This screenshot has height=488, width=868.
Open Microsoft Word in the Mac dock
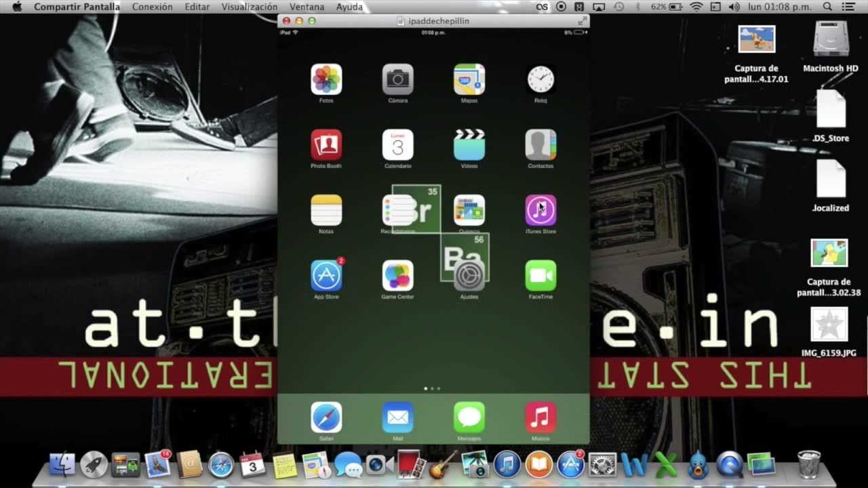tap(634, 465)
